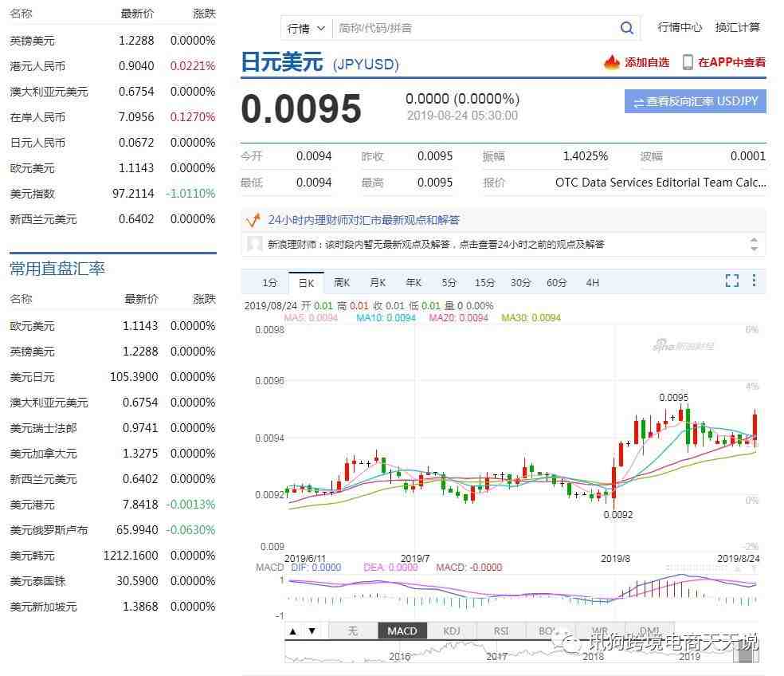Viewport: 784px width, 676px height.
Task: Select the 5分 chart tab
Action: [x=449, y=283]
